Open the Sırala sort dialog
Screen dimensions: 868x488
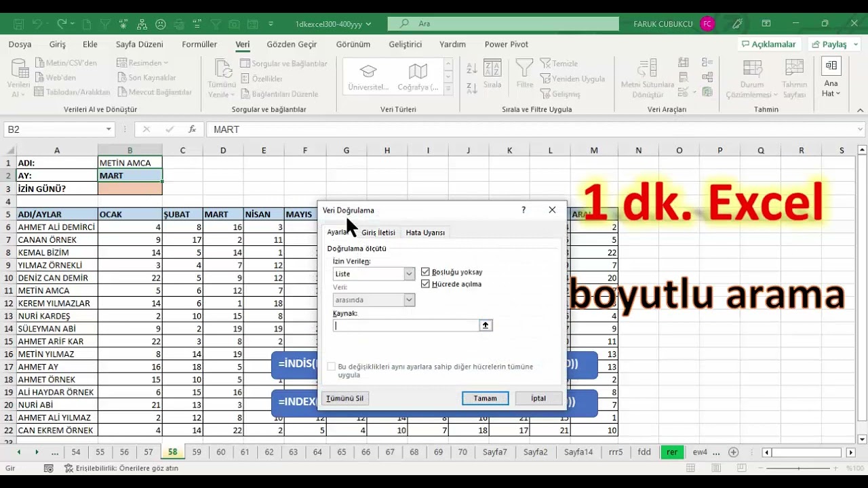492,75
